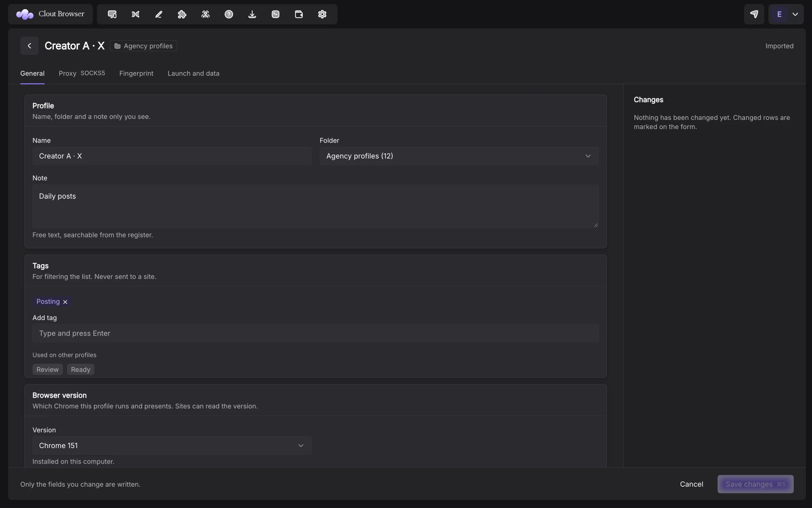Switch to the General tab
This screenshot has width=812, height=508.
click(x=32, y=73)
